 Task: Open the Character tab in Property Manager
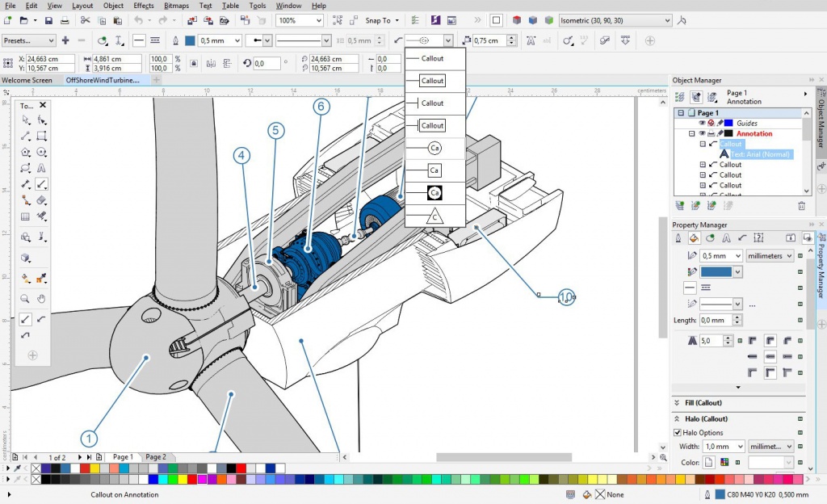[726, 238]
